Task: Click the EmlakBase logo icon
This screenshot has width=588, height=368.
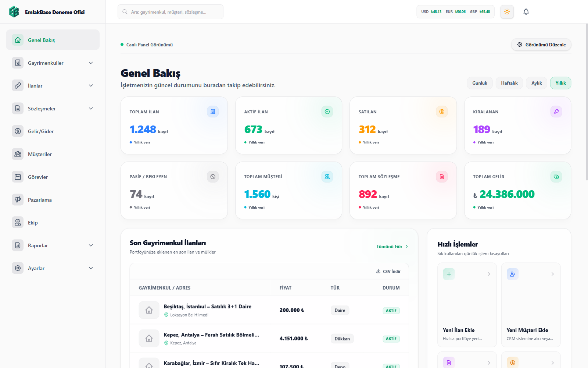Action: tap(14, 12)
